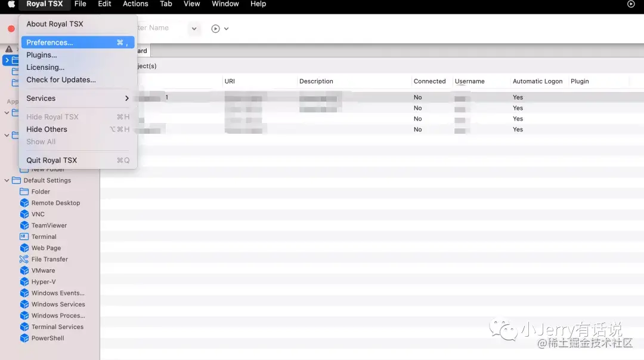Sort by the Connected column header

pyautogui.click(x=432, y=81)
